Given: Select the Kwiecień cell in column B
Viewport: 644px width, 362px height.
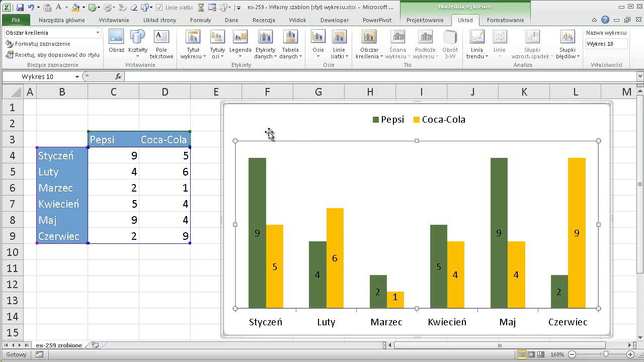Looking at the screenshot, I should point(62,204).
